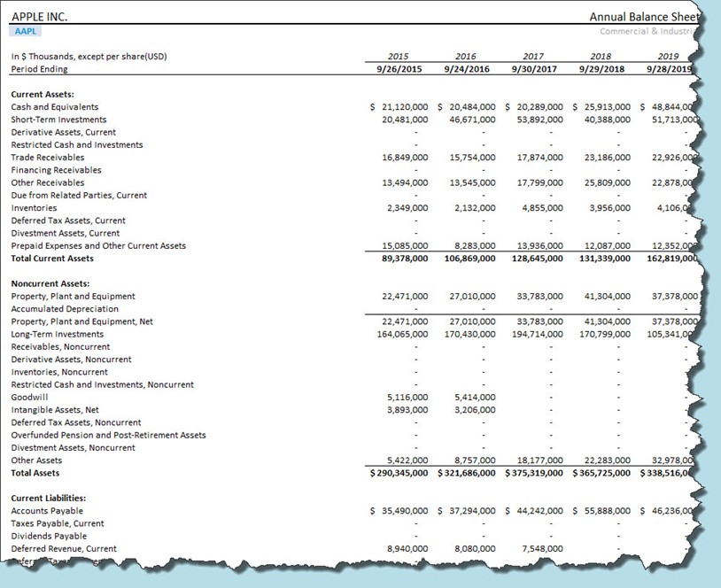Select total current assets value 89,378,000

click(x=405, y=259)
